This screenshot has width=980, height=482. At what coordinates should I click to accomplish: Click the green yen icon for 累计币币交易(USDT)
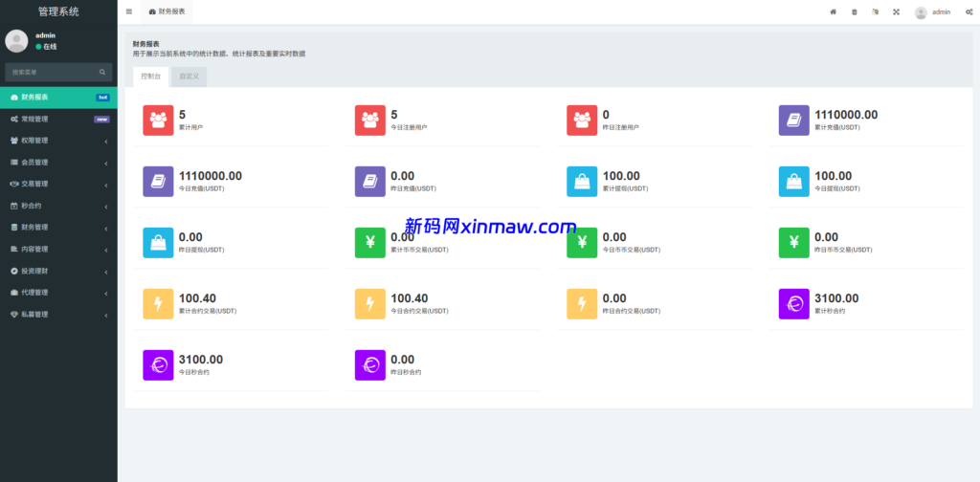370,242
